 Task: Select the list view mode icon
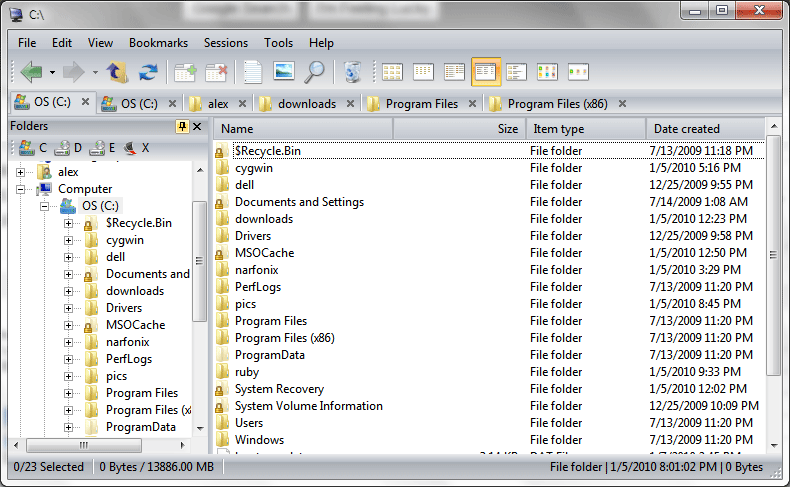[x=454, y=72]
